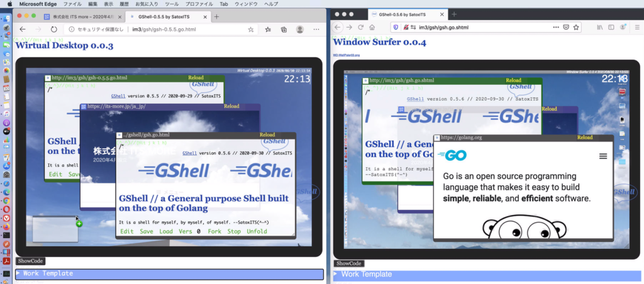Click the Firefox address bar
This screenshot has width=644, height=284.
pyautogui.click(x=478, y=27)
